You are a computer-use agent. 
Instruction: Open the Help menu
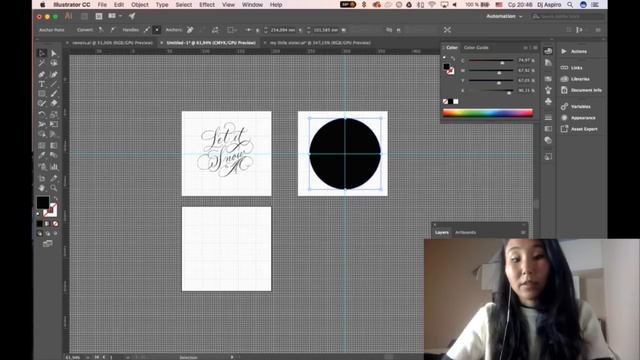[x=276, y=5]
